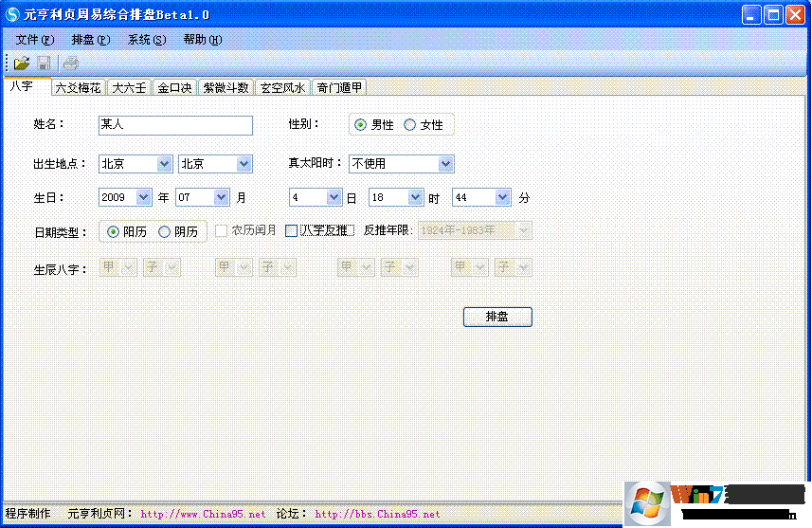
Task: Switch to the 金口诀 tab
Action: (x=174, y=87)
